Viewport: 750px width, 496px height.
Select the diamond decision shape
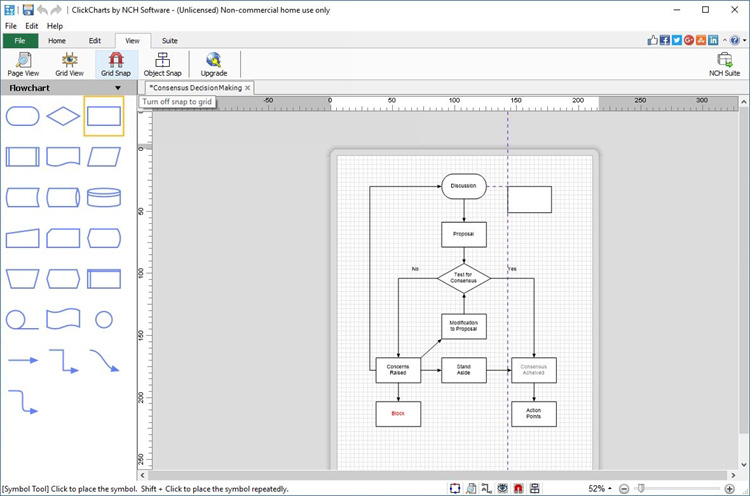(x=64, y=117)
